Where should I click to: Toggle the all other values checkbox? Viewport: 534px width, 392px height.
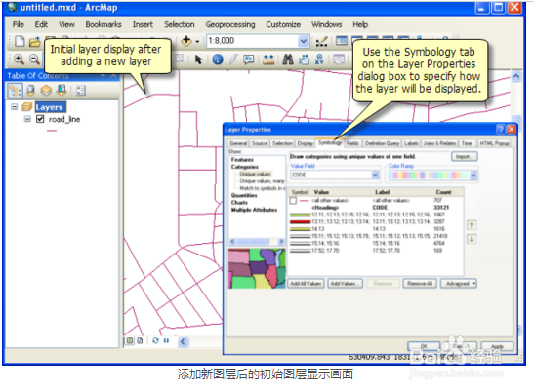[x=293, y=201]
